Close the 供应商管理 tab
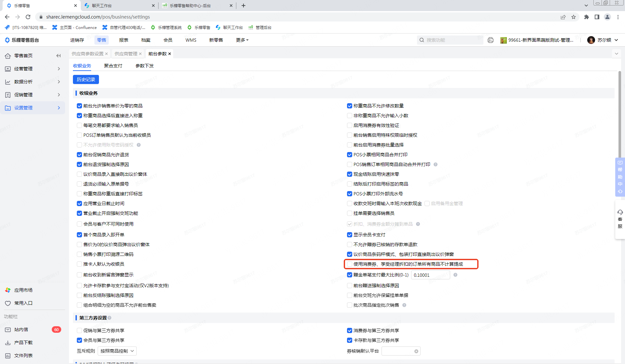Screen dimensions: 625x364 140,54
